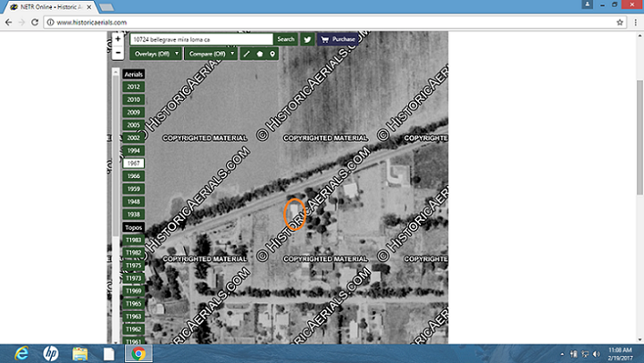Select the T1963 topo map
This screenshot has height=363, width=644.
pyautogui.click(x=133, y=317)
